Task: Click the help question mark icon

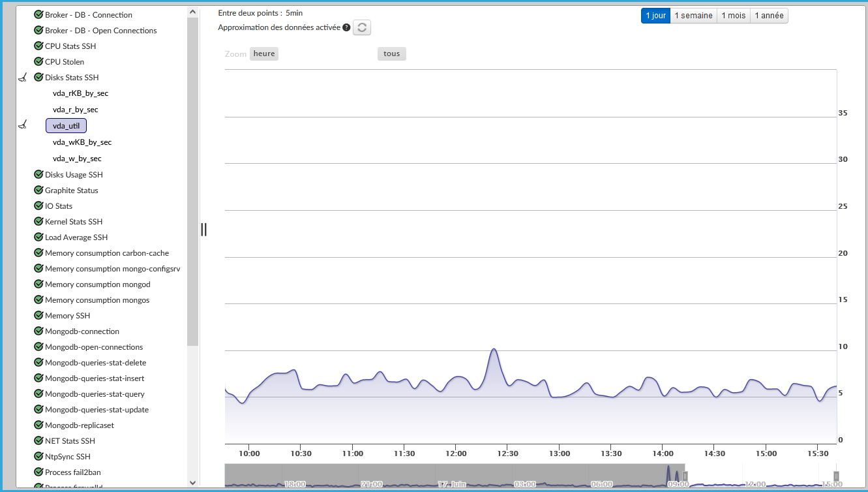Action: pos(346,27)
